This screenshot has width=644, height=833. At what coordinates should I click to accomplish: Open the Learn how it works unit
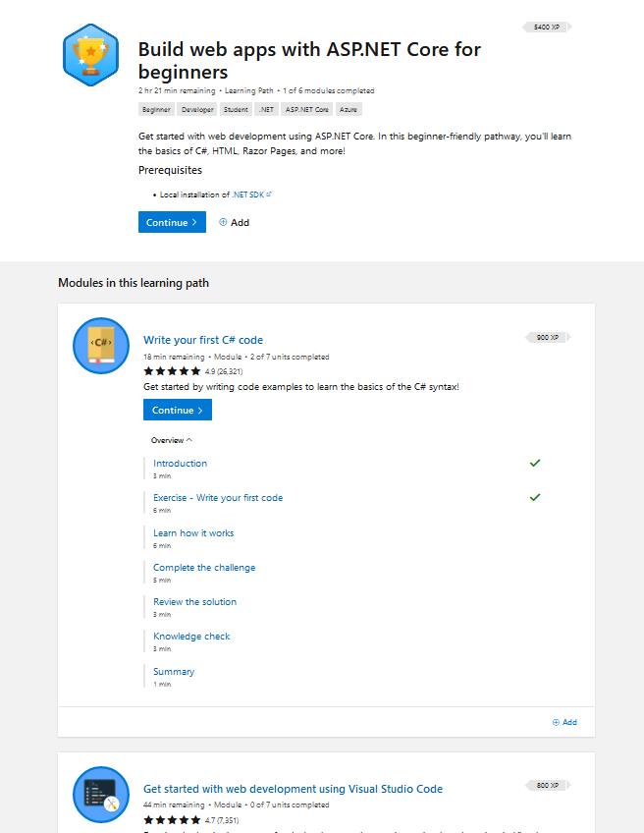[x=193, y=532]
